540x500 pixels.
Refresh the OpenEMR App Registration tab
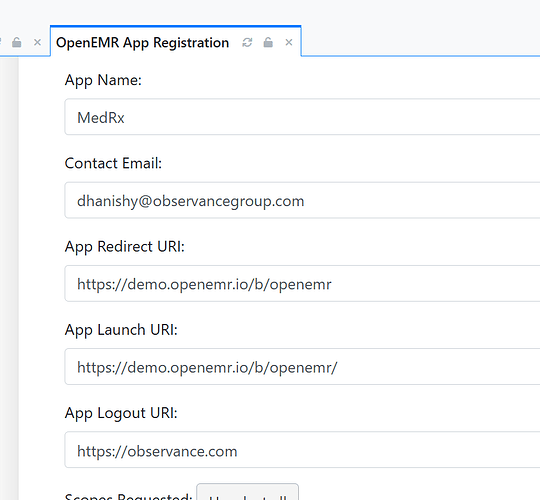[247, 42]
